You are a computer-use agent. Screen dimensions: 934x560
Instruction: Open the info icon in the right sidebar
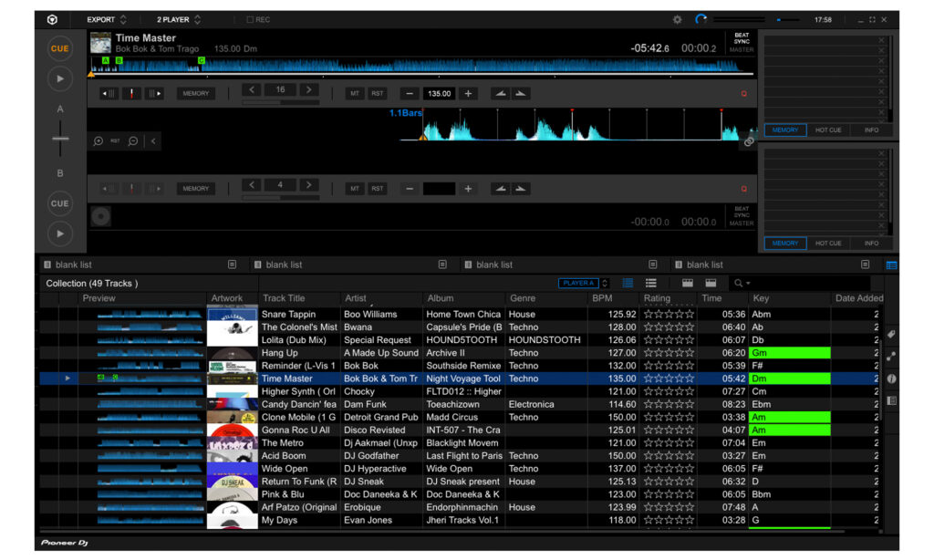891,378
